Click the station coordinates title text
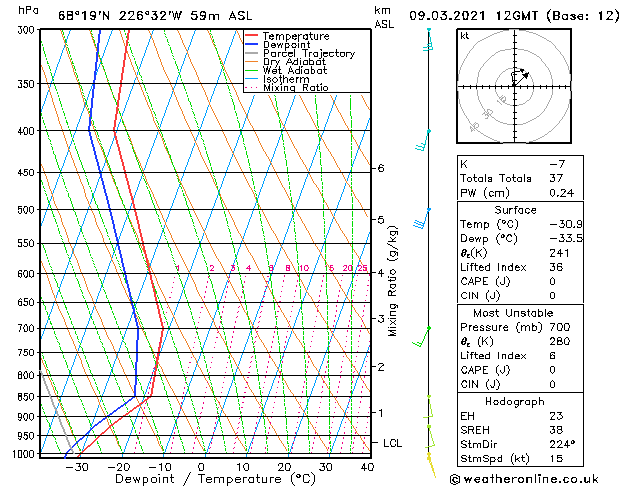This screenshot has width=629, height=486. point(155,16)
